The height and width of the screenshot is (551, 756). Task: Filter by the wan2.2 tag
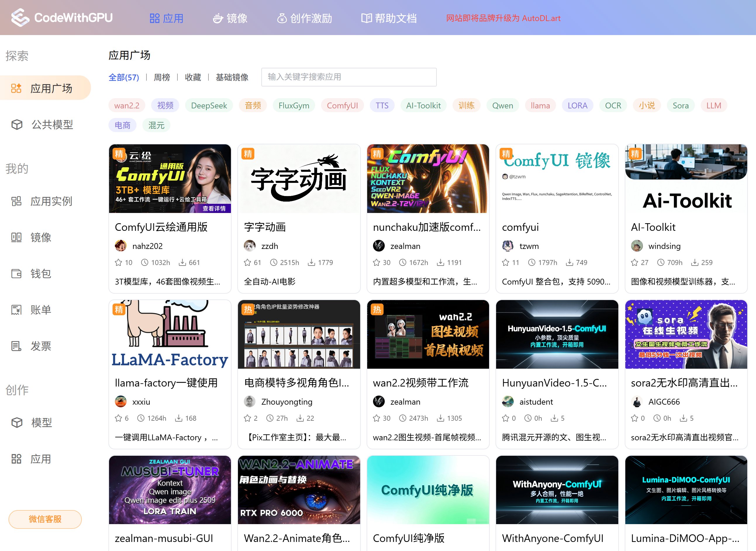(127, 106)
